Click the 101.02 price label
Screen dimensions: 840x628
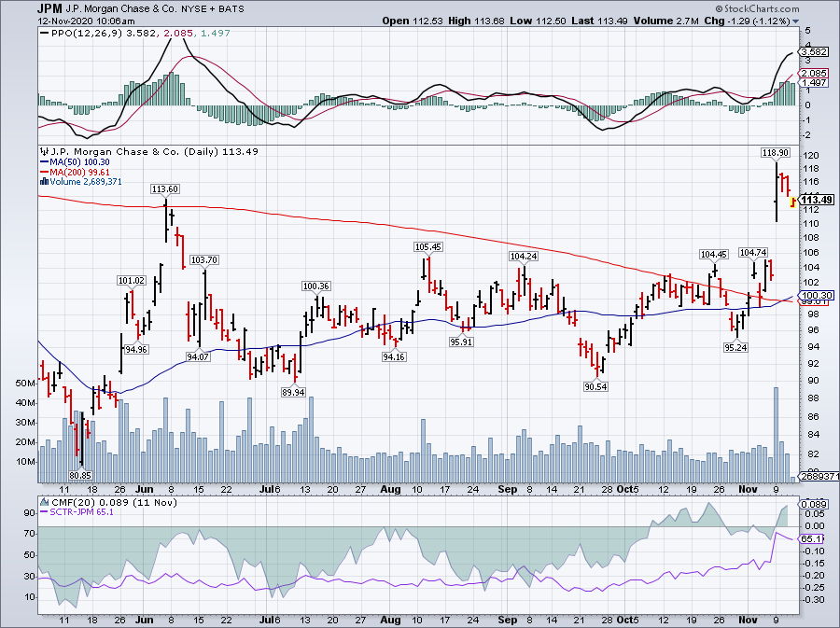pyautogui.click(x=132, y=281)
